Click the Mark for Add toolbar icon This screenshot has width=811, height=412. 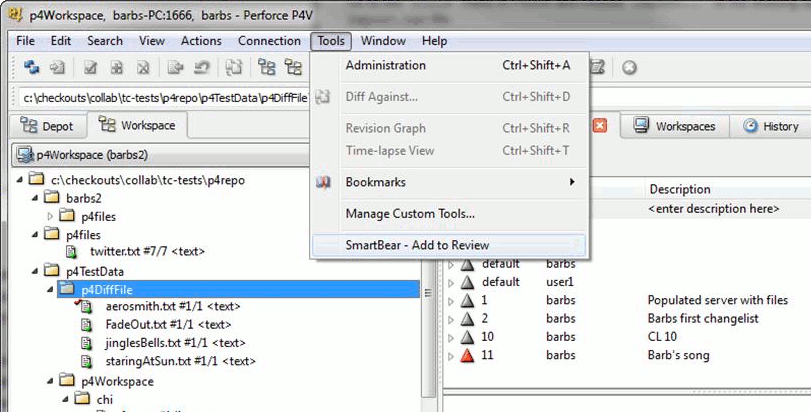[x=117, y=67]
